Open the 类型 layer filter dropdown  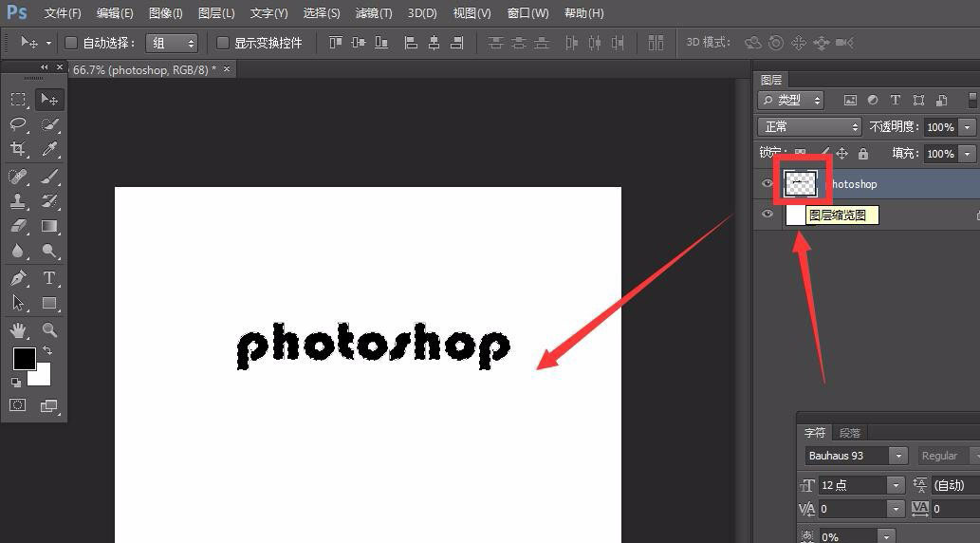coord(790,100)
